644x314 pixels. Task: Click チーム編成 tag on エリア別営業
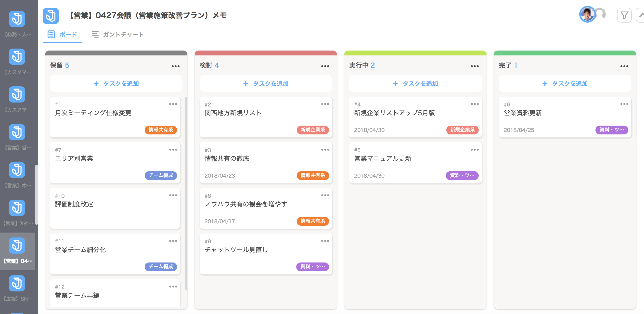pos(161,175)
